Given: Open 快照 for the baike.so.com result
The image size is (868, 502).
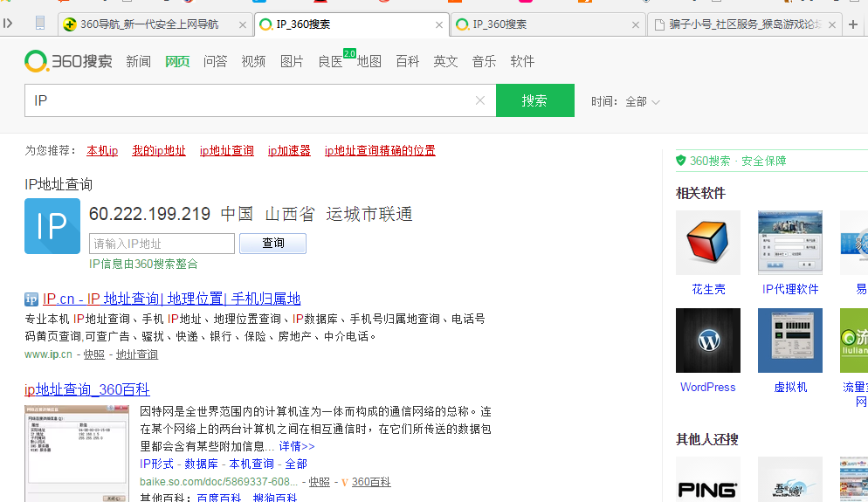Looking at the screenshot, I should coord(320,482).
